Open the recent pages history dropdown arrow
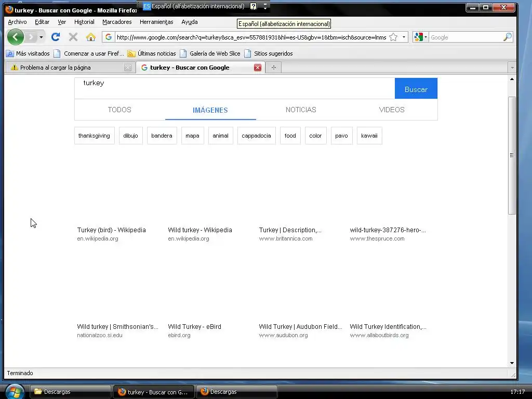The image size is (532, 399). pyautogui.click(x=41, y=37)
